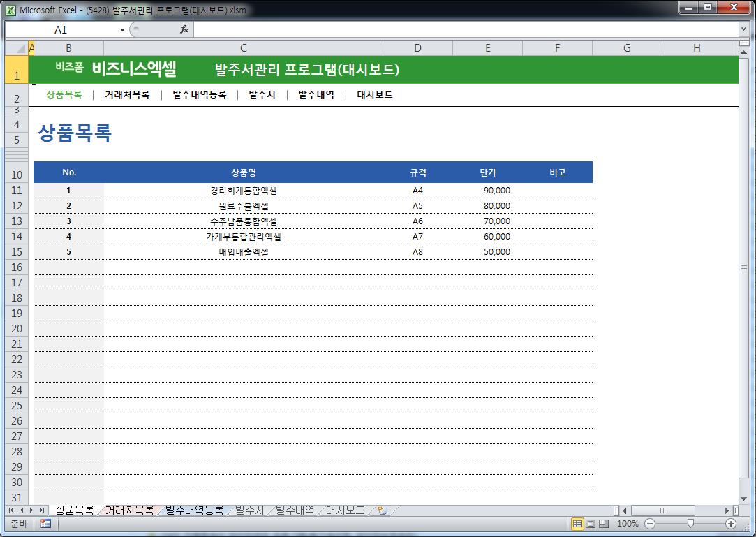Open the 상품목록 navigation link
This screenshot has height=537, width=756.
pos(64,94)
